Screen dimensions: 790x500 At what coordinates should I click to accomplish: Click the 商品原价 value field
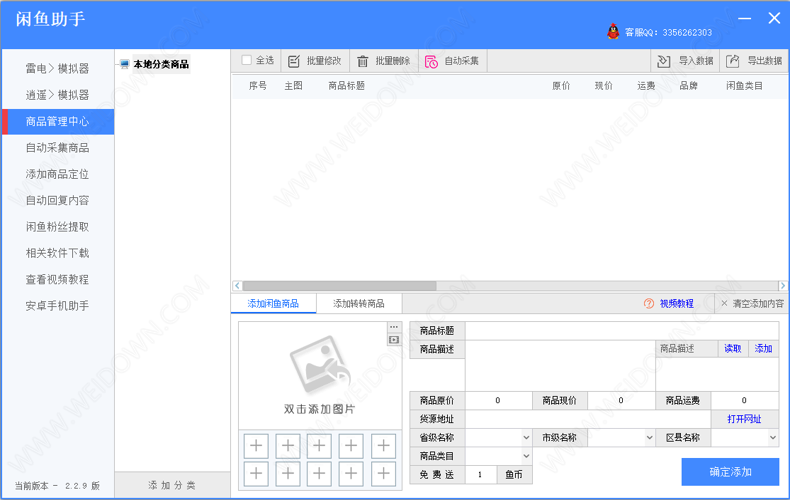click(498, 401)
